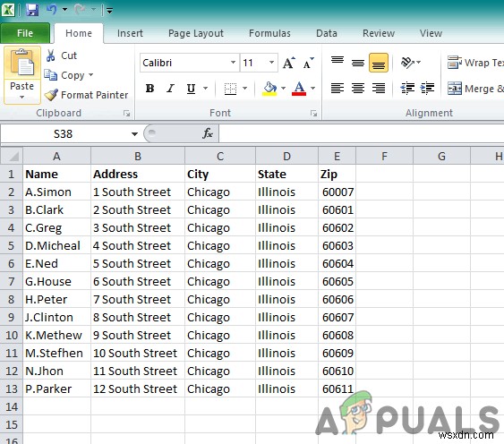
Task: Toggle Bold formatting
Action: (x=149, y=89)
